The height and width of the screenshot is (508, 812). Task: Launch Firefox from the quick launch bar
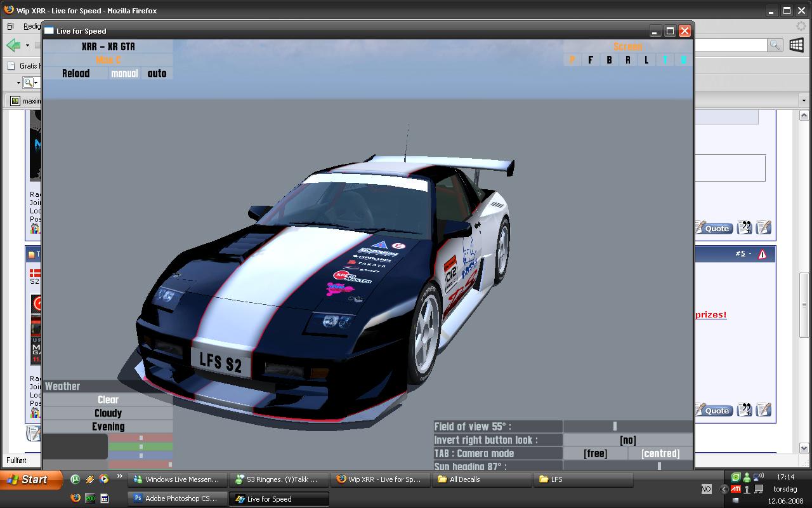pos(75,498)
